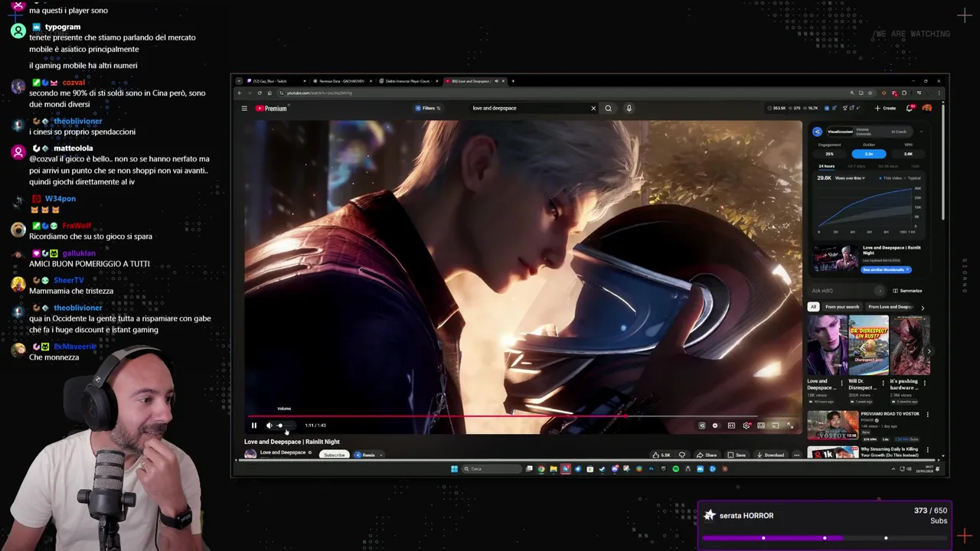Dislike the video with the thumbs-down icon
The image size is (980, 551).
682,455
